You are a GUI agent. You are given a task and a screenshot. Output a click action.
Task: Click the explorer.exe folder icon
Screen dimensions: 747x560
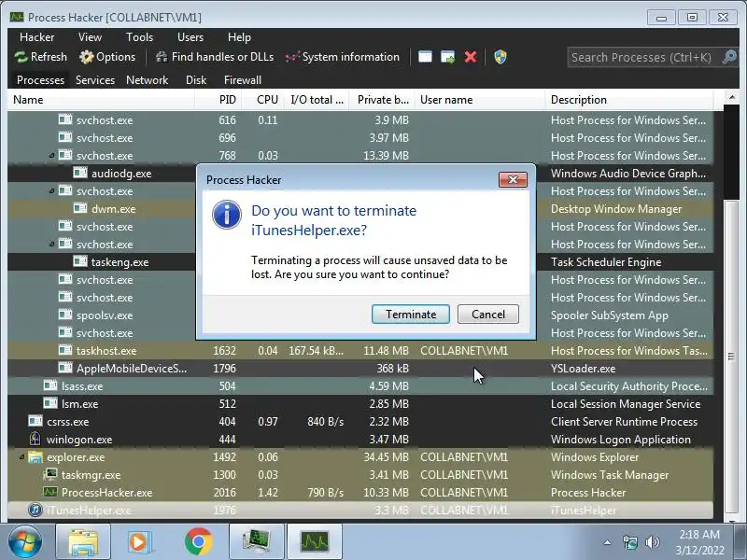pyautogui.click(x=35, y=457)
